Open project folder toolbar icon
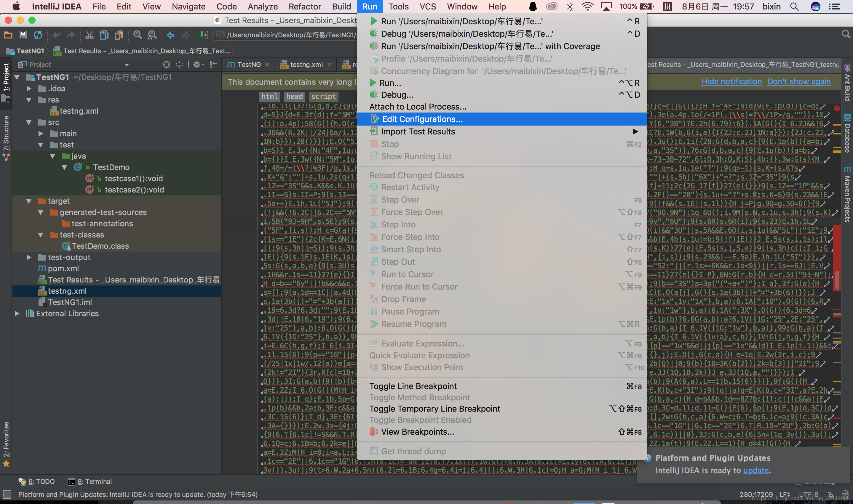Viewport: 853px width, 504px height. [8, 35]
